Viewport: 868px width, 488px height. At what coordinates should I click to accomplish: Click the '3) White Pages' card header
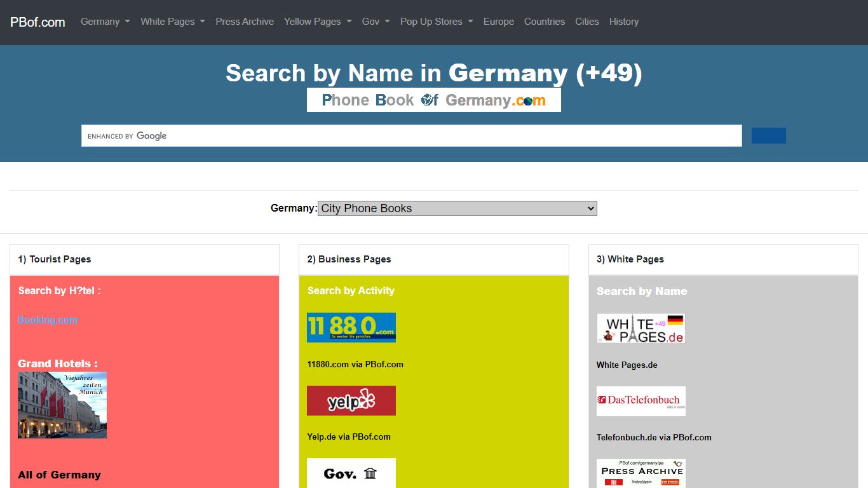tap(723, 259)
